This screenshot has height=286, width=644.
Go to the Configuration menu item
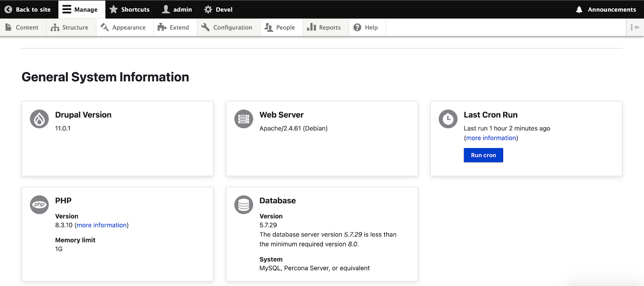pyautogui.click(x=228, y=27)
